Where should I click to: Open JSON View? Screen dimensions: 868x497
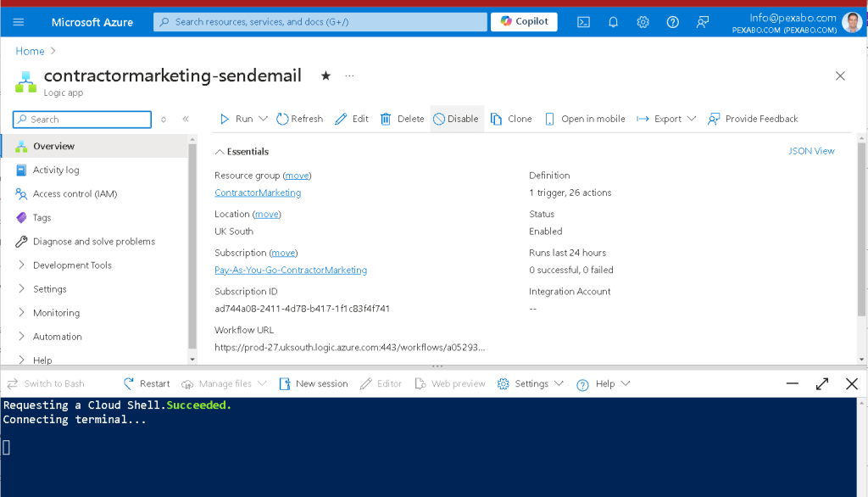[811, 151]
